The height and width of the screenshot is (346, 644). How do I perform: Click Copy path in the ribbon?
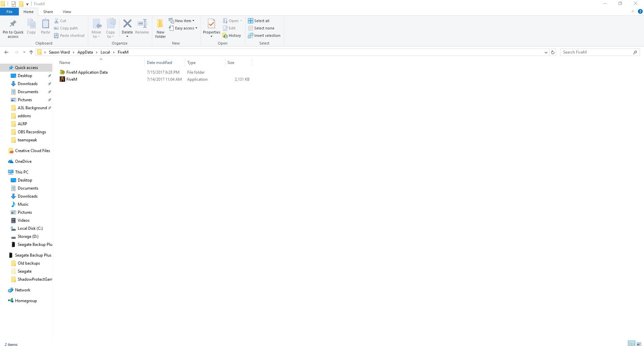pyautogui.click(x=66, y=28)
